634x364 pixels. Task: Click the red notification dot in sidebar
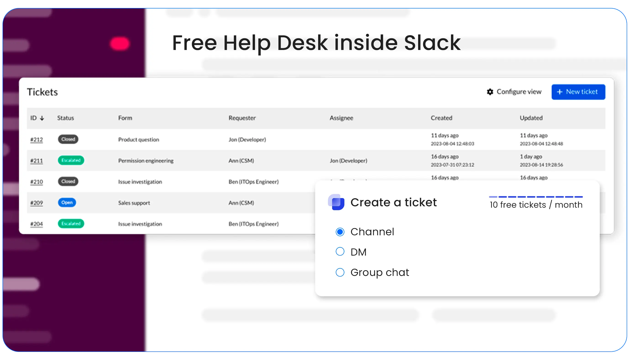pos(120,44)
